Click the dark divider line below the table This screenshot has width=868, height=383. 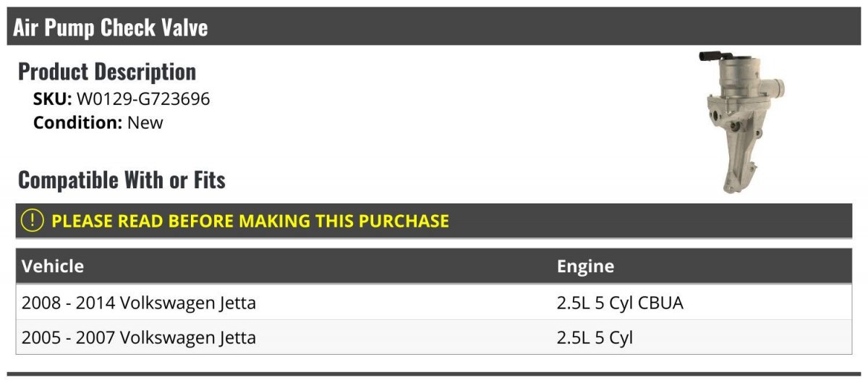(434, 374)
